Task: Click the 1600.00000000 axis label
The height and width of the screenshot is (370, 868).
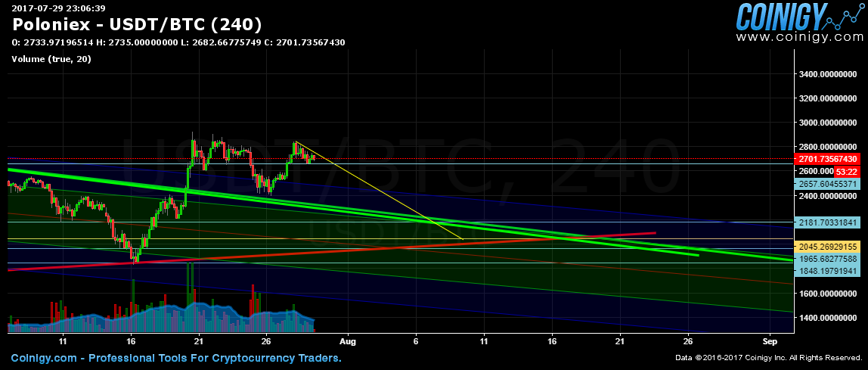Action: coord(828,293)
